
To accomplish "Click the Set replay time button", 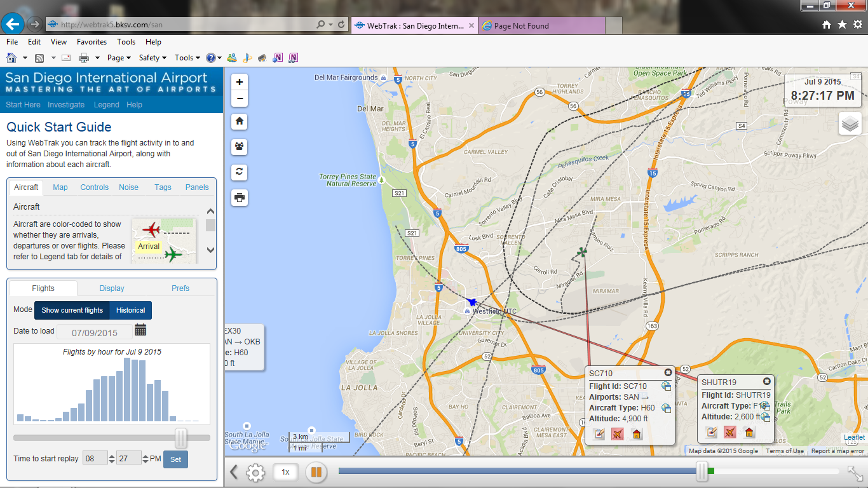I will 175,459.
